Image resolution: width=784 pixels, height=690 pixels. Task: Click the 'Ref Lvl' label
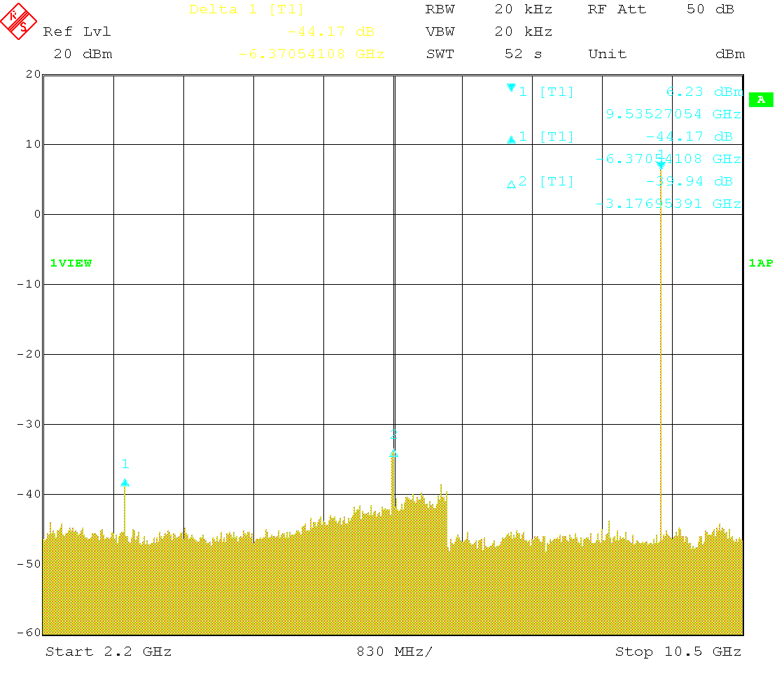pyautogui.click(x=77, y=31)
